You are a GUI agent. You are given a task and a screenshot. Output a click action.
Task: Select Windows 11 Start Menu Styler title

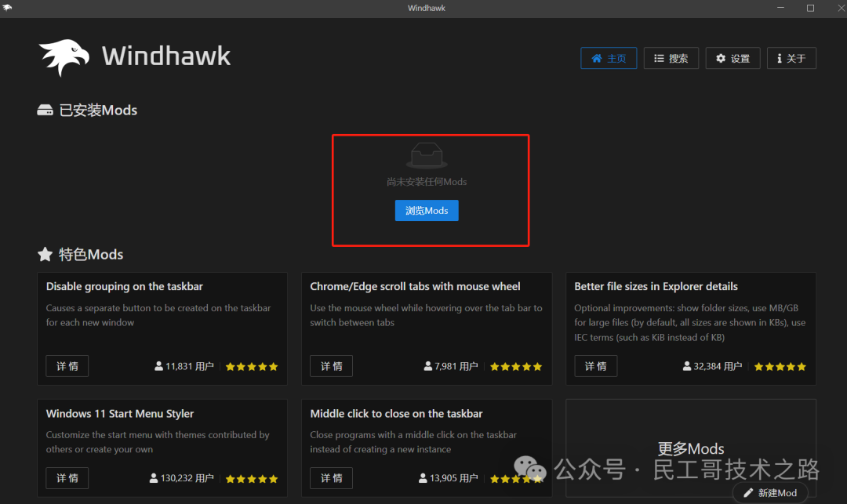[119, 414]
